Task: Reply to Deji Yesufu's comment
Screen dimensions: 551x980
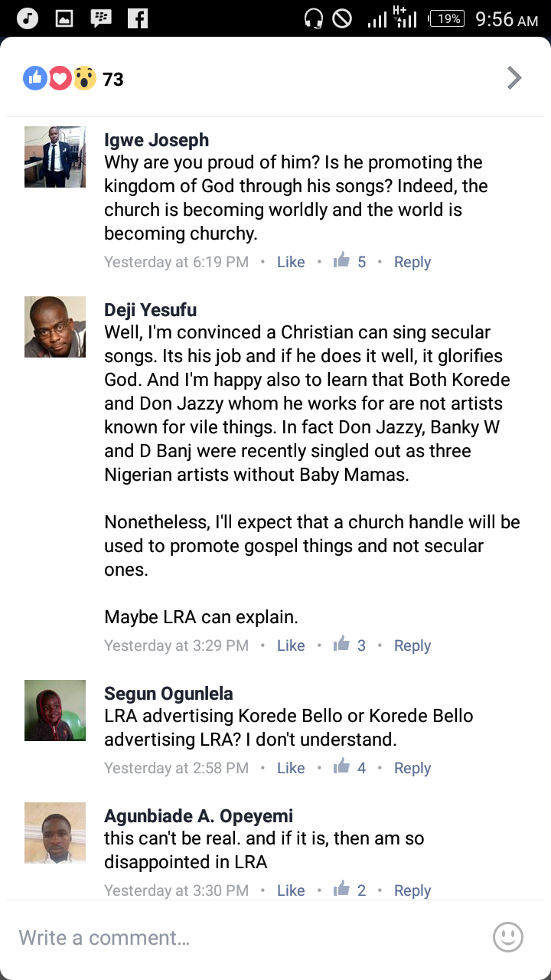Action: 412,645
